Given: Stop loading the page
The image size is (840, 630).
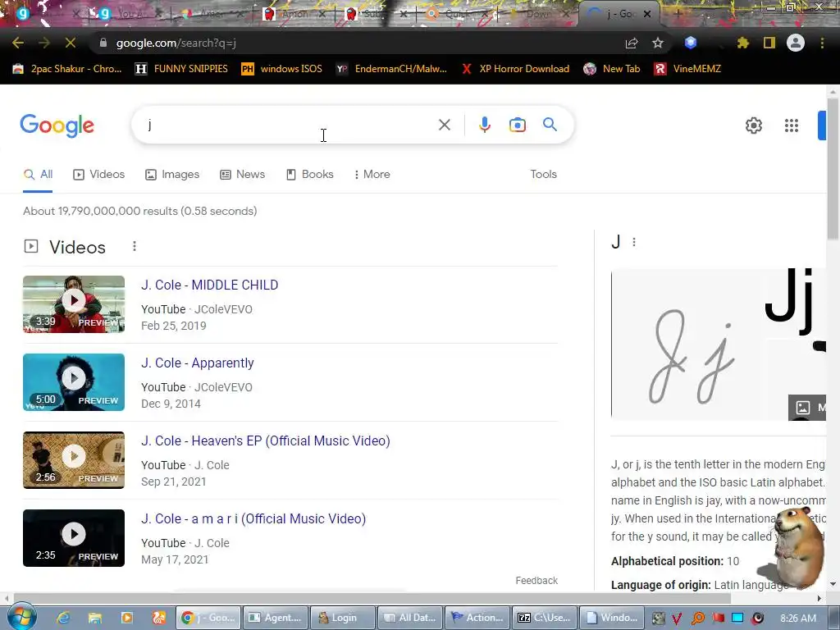Looking at the screenshot, I should click(71, 43).
